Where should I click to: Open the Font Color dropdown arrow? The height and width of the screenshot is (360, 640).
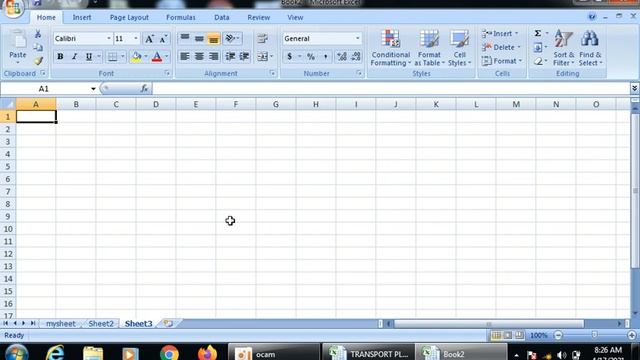click(x=167, y=57)
